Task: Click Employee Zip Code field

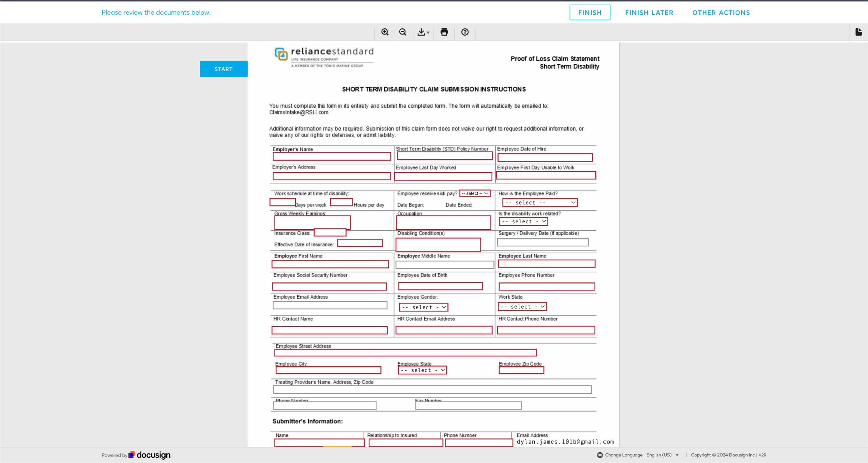Action: pyautogui.click(x=521, y=370)
